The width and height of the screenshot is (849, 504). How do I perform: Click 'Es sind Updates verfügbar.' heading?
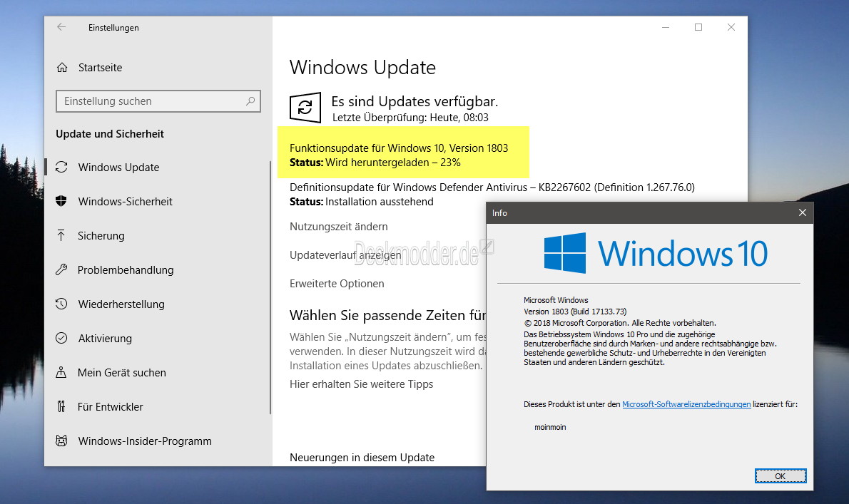pyautogui.click(x=415, y=101)
